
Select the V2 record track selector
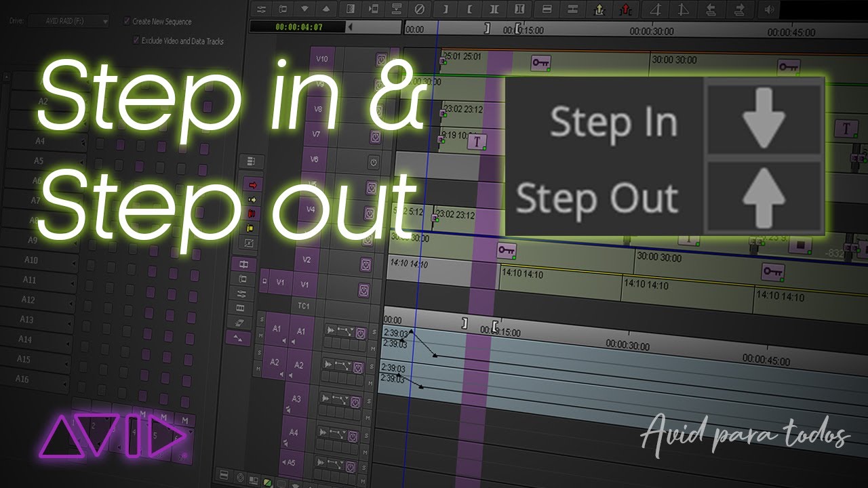pos(307,260)
